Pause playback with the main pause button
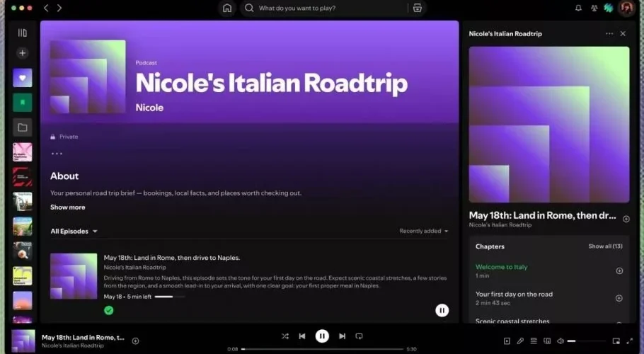 click(x=322, y=336)
